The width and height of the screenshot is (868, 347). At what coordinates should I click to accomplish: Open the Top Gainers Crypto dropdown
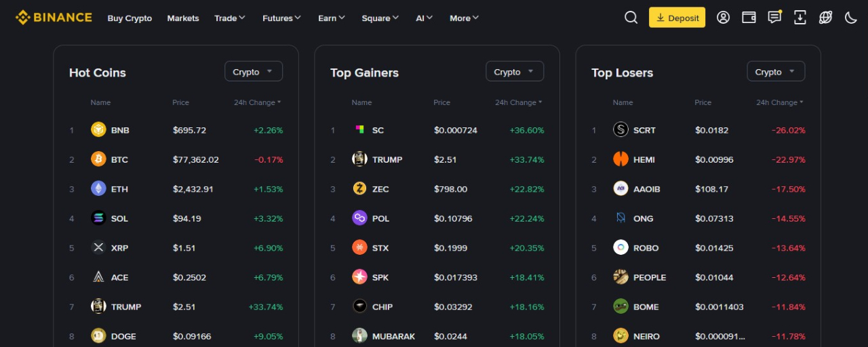pyautogui.click(x=515, y=72)
